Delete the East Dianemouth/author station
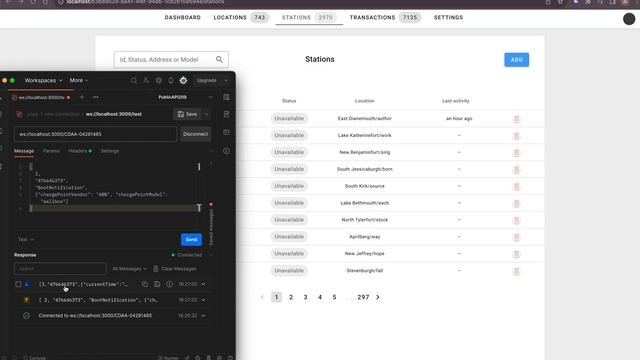Viewport: 640px width, 360px height. (x=516, y=119)
